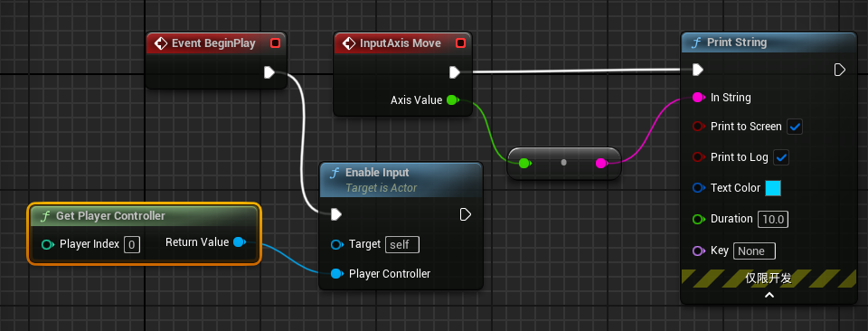Click the green Duration float pin
Screen dimensions: 868x331
(698, 219)
